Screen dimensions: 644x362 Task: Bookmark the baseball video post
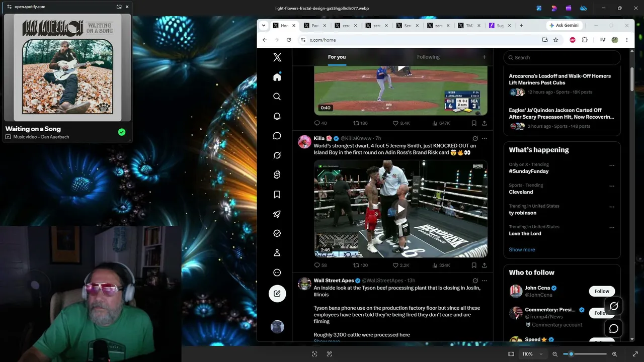pyautogui.click(x=474, y=123)
